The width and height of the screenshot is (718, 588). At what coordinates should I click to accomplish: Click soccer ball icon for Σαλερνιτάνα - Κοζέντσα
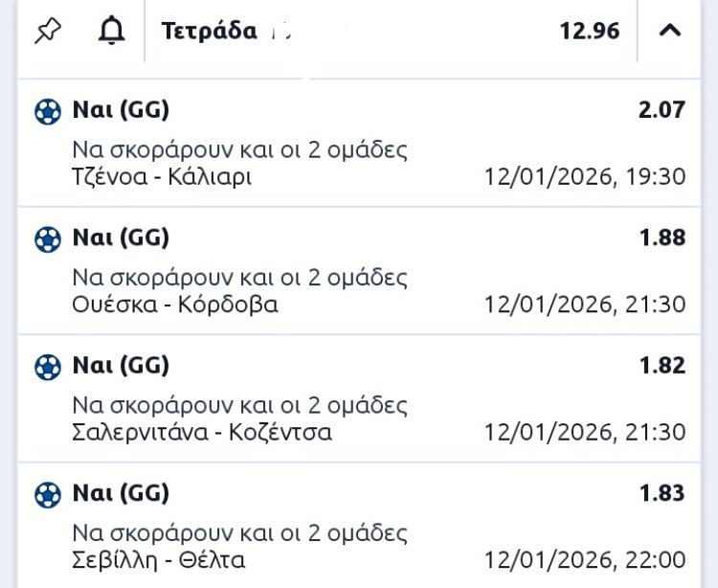47,367
